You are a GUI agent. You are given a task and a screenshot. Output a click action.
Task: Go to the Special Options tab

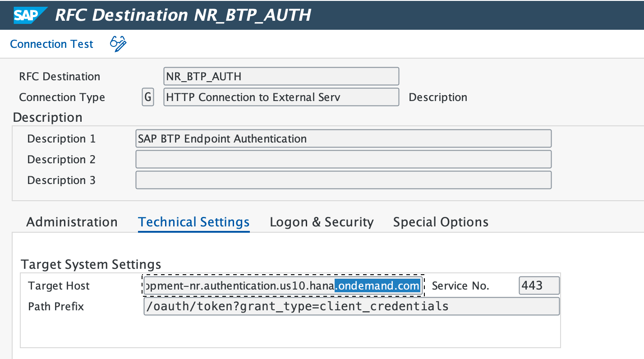pos(441,222)
